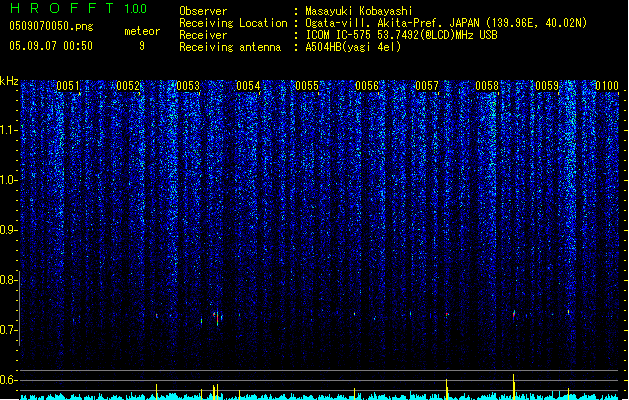629x400 pixels.
Task: Click the 0056 time marker
Action: click(367, 86)
